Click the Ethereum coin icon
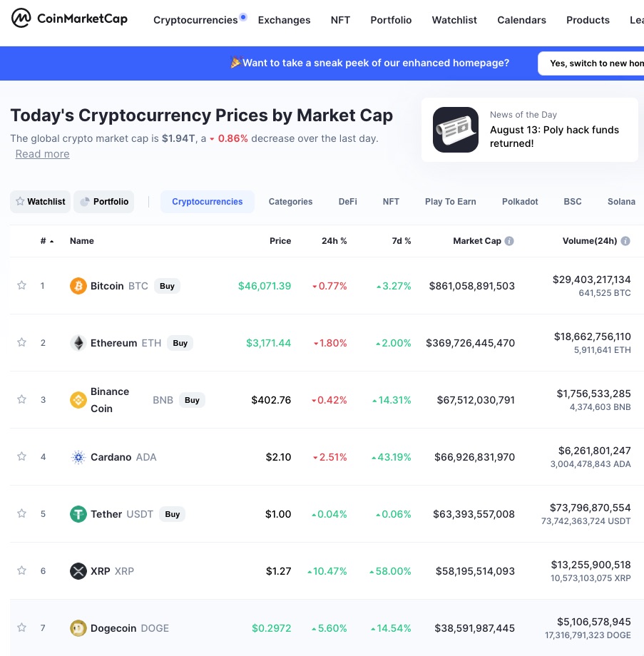644x656 pixels. 78,343
